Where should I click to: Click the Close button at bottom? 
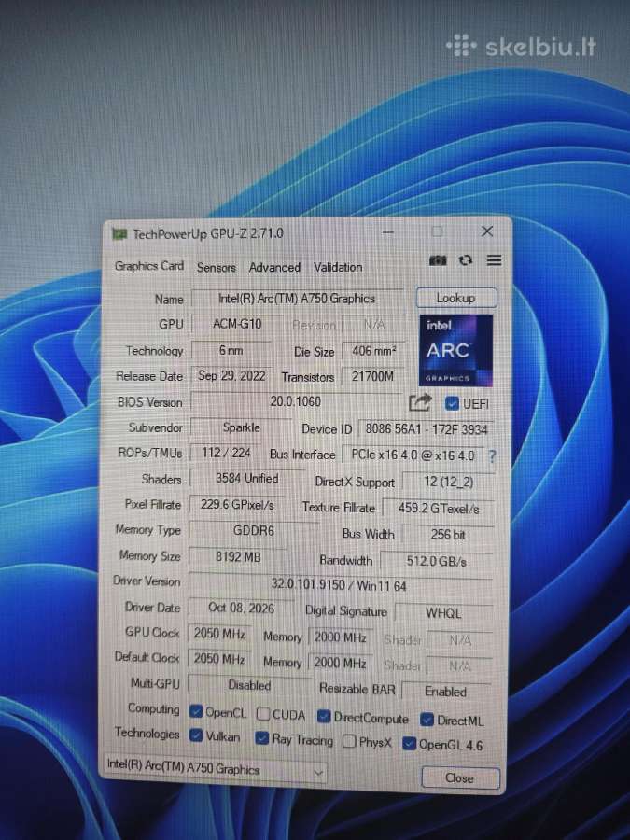[460, 777]
